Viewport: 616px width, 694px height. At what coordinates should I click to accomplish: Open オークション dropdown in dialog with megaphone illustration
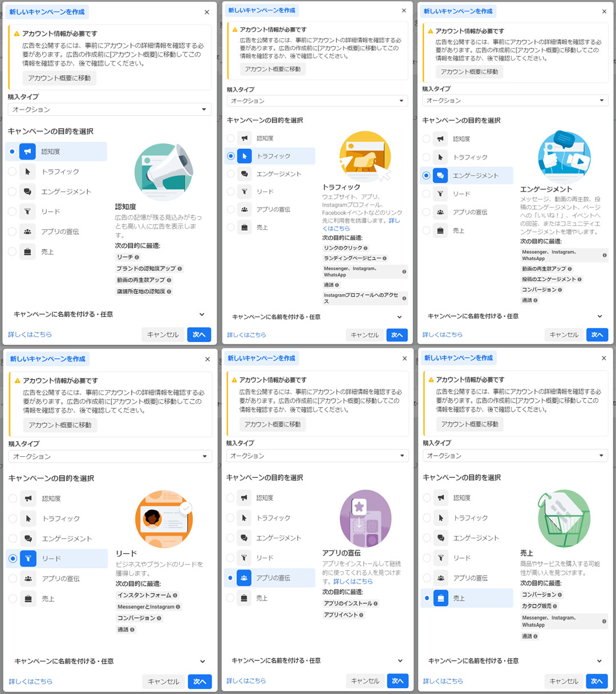point(110,109)
